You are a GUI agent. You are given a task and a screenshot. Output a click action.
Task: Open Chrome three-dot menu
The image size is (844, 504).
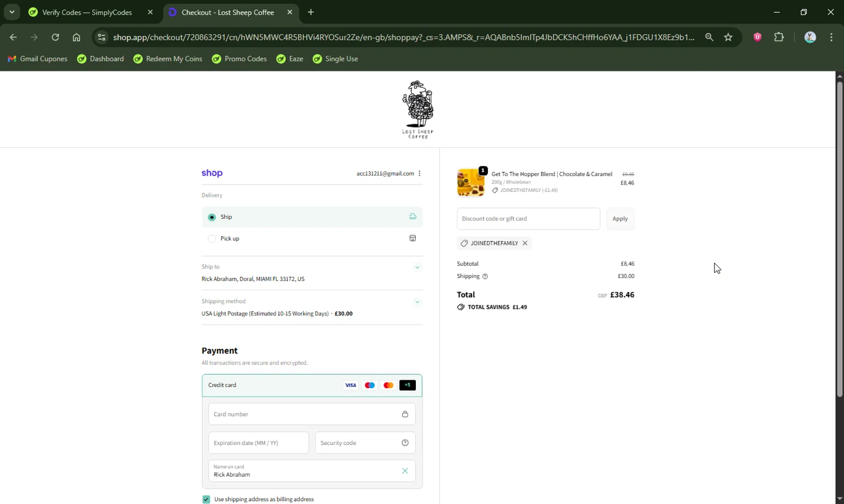831,37
